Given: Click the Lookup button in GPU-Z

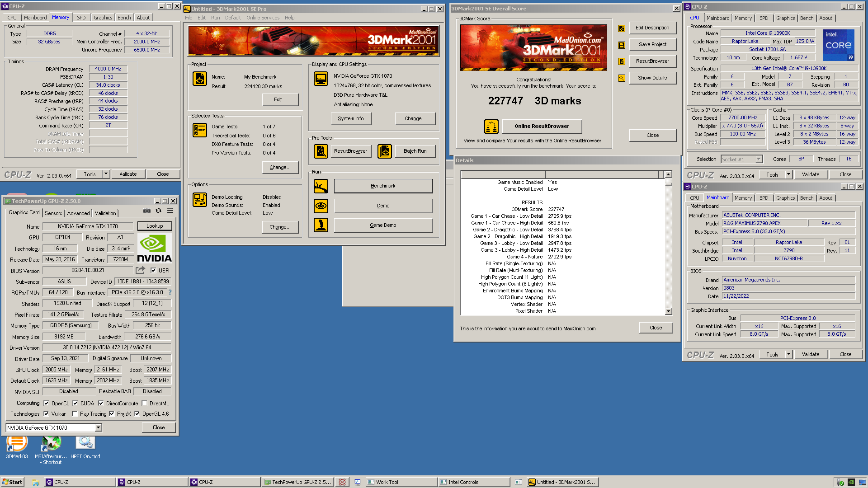Looking at the screenshot, I should (155, 226).
